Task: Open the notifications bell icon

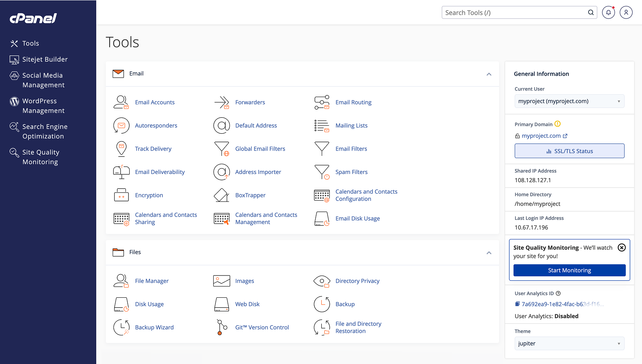Action: 608,12
